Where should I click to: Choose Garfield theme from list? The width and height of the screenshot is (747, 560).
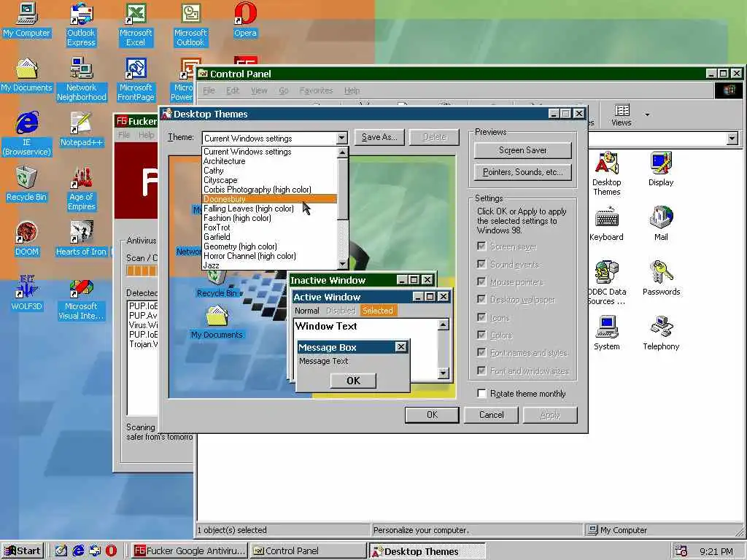[270, 237]
